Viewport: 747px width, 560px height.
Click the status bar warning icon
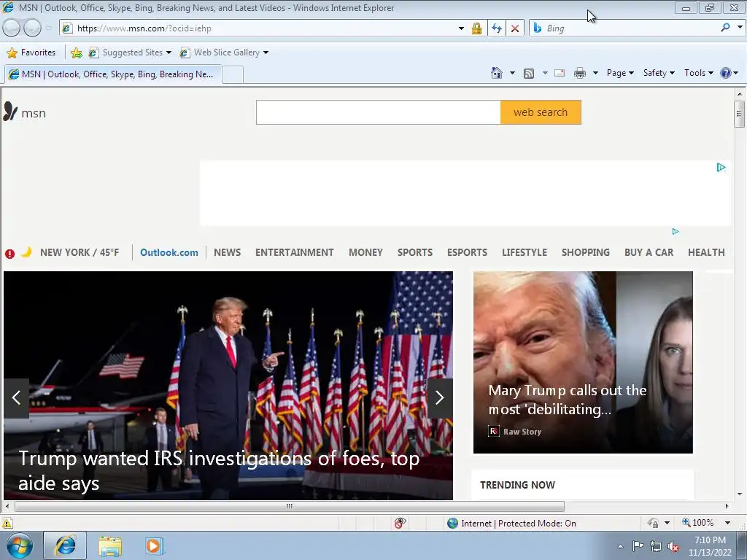[7, 524]
